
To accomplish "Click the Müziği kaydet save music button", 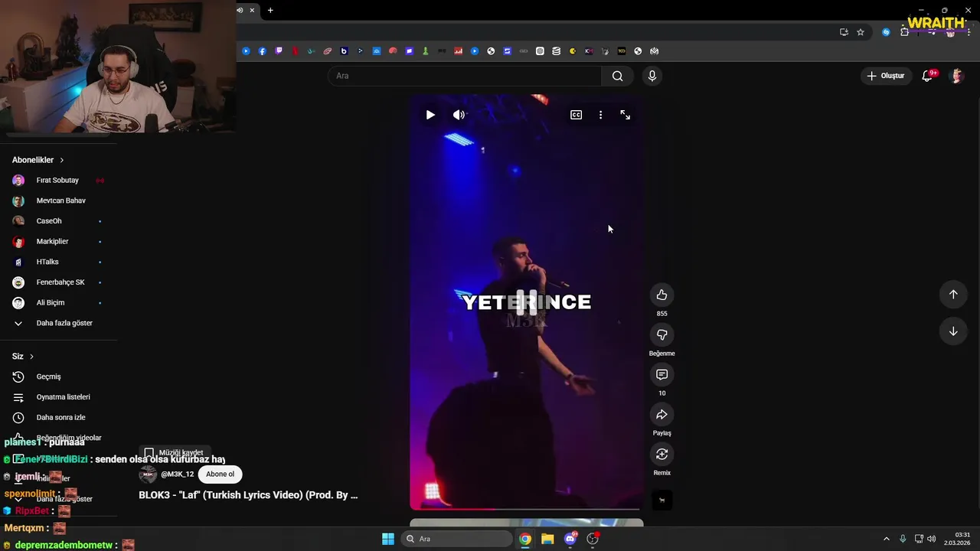I will [174, 453].
